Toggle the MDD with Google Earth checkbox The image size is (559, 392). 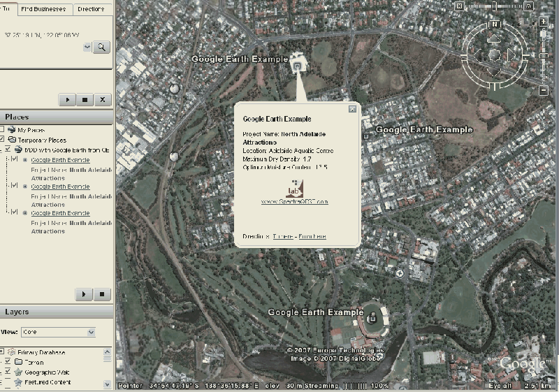pyautogui.click(x=8, y=149)
